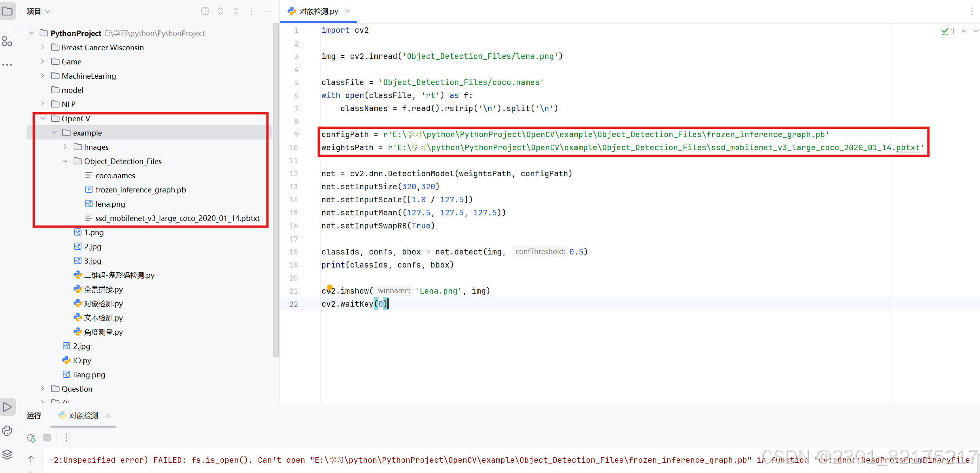Switch to the 运行 tab at the bottom
Viewport: 980px width, 473px height.
click(34, 415)
